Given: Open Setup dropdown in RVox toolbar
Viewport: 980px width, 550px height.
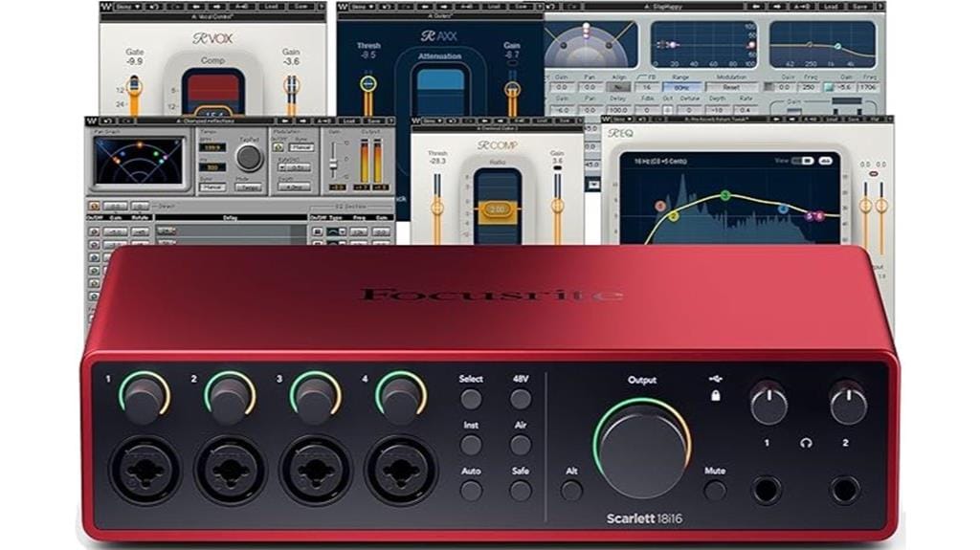Looking at the screenshot, I should tap(127, 7).
